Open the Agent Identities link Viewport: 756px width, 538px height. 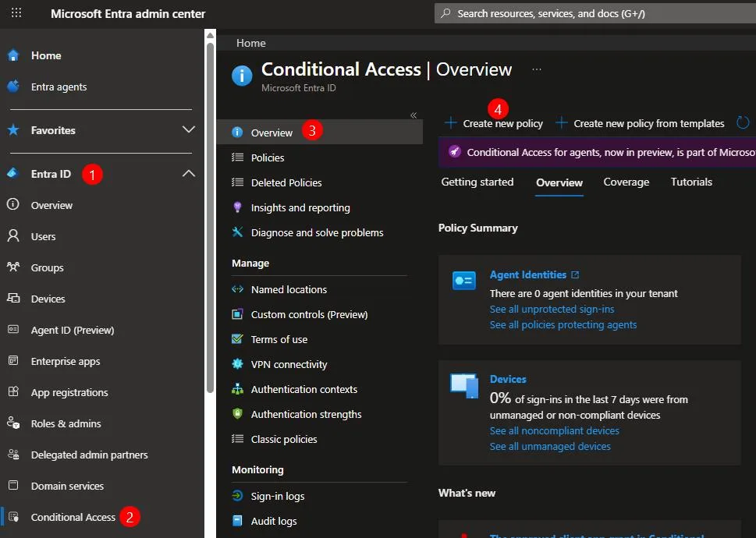pos(534,274)
